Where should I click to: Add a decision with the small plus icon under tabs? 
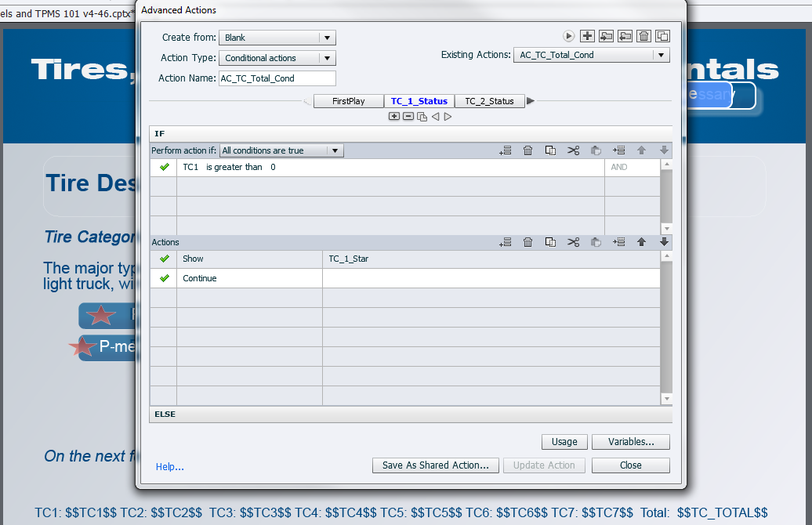tap(394, 117)
